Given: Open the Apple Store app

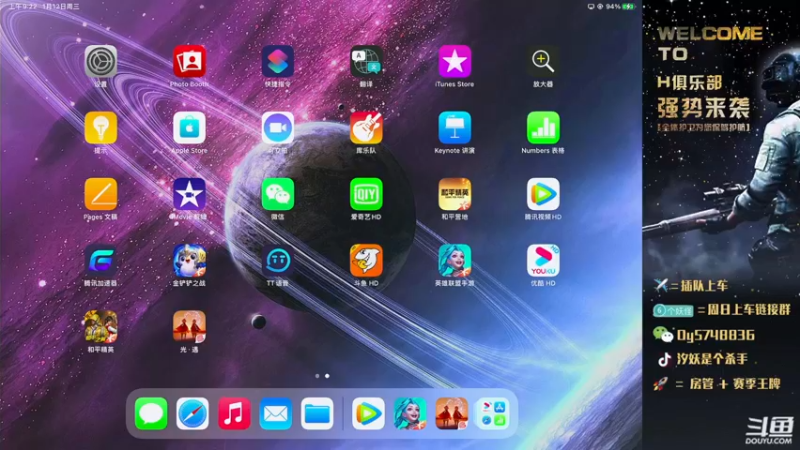Looking at the screenshot, I should tap(189, 128).
